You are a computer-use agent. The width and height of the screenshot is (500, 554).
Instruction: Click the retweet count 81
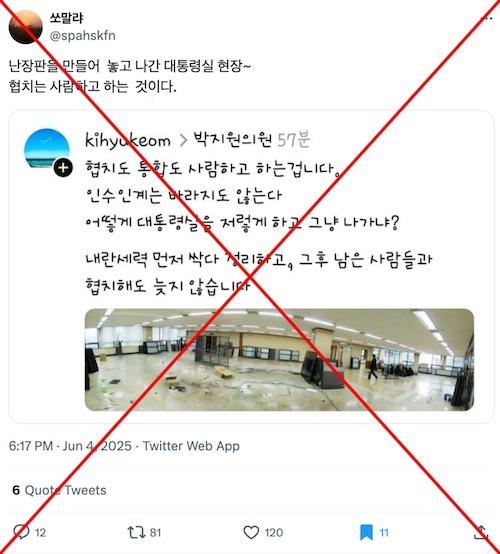tap(155, 532)
